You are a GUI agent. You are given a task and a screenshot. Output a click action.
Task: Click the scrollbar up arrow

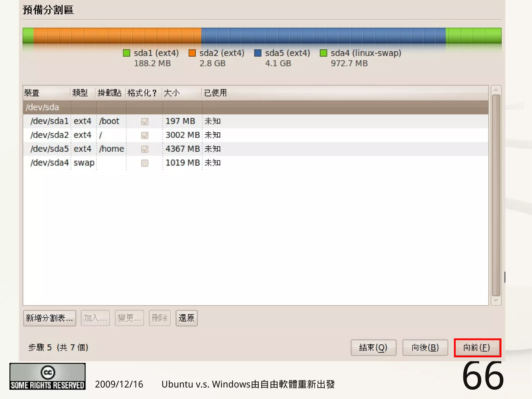pyautogui.click(x=496, y=90)
